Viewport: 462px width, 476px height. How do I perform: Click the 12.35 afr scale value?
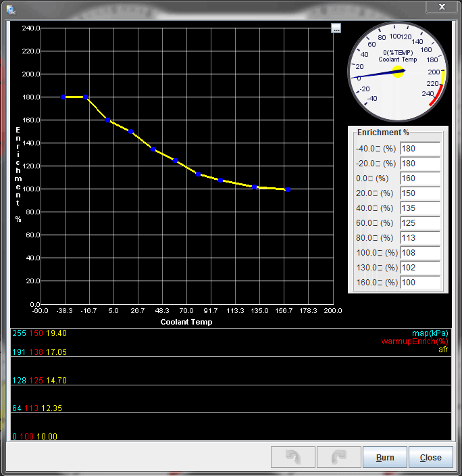(x=51, y=408)
